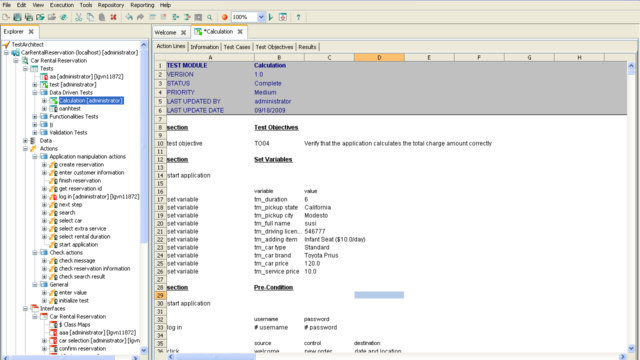
Task: Click the Save All toolbar icon
Action: [x=29, y=17]
